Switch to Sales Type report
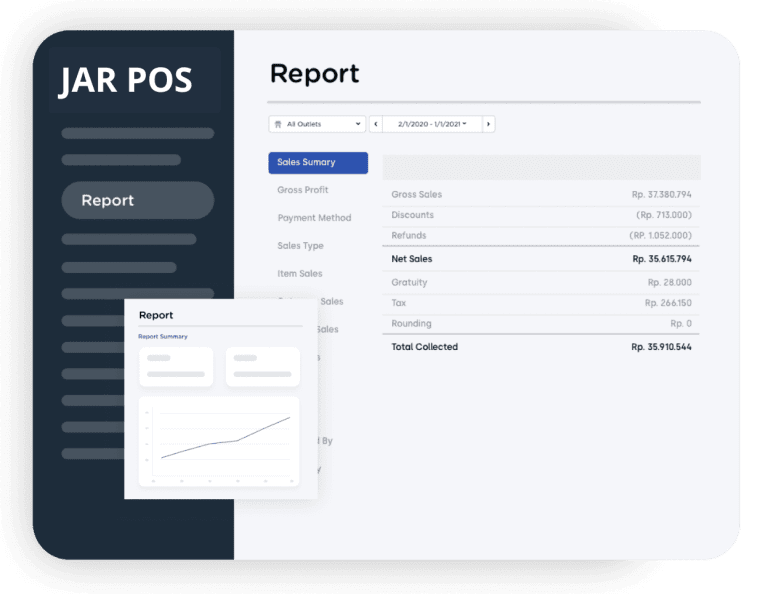 (301, 246)
